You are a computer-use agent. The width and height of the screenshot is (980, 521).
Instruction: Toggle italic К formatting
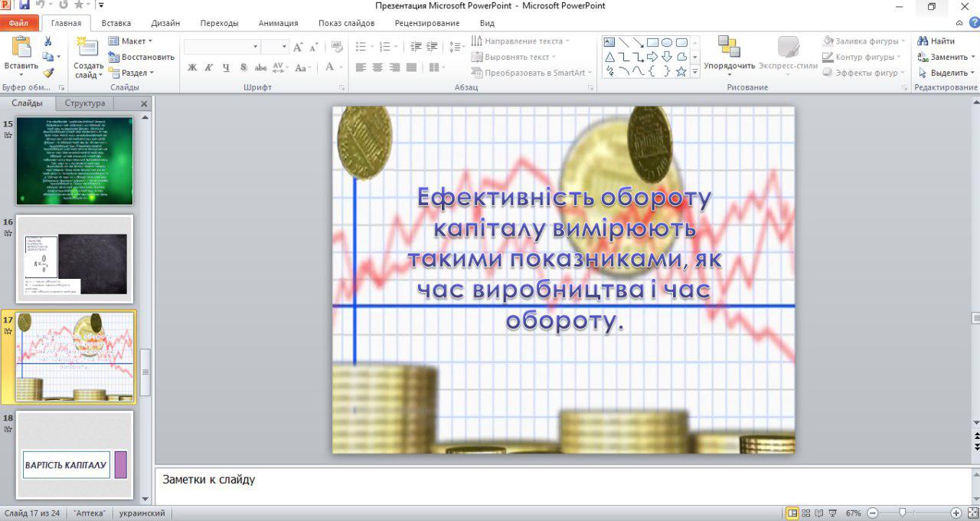coord(209,67)
